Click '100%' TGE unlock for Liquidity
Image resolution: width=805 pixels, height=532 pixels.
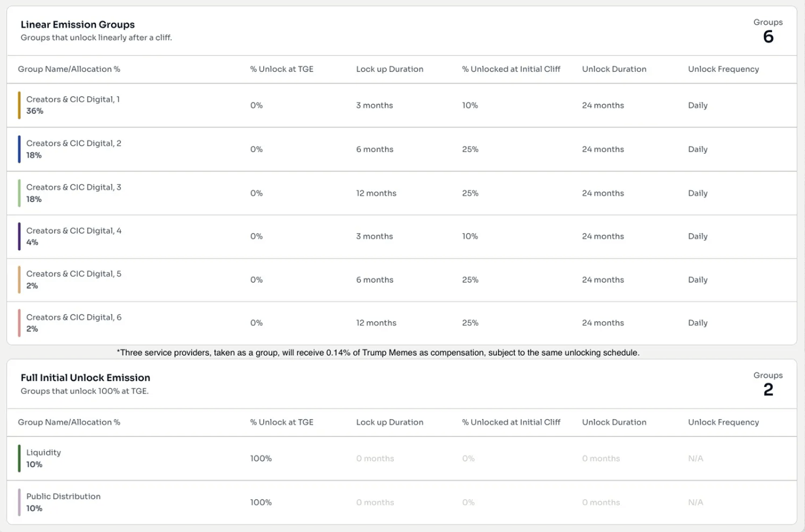[261, 458]
